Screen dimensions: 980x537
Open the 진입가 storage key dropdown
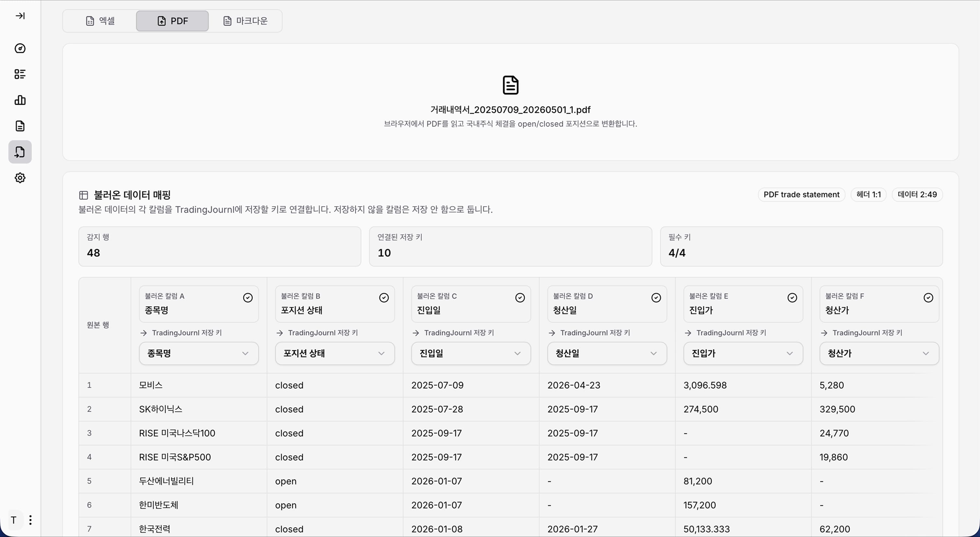coord(743,353)
